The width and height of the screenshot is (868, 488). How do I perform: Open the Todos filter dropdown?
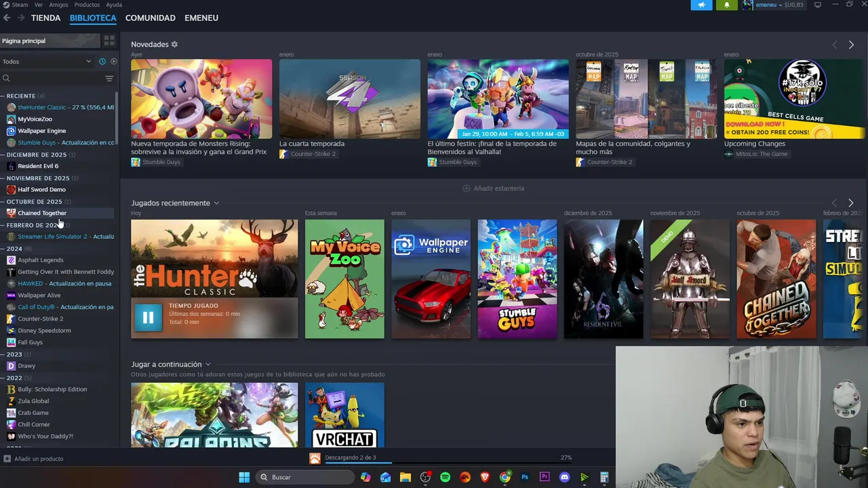pos(47,61)
